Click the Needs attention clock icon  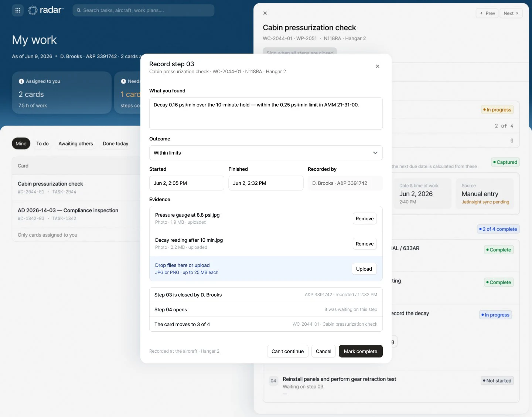coord(123,81)
